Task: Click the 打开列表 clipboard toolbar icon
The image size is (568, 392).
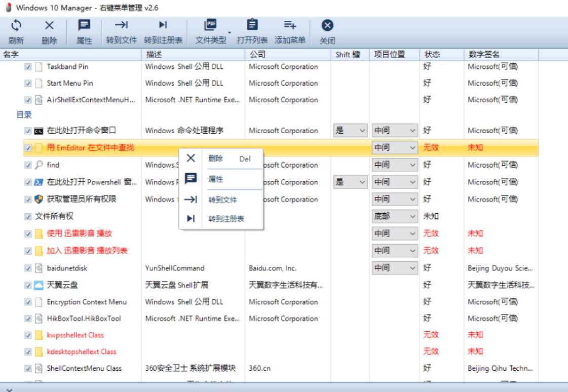Action: pyautogui.click(x=252, y=26)
